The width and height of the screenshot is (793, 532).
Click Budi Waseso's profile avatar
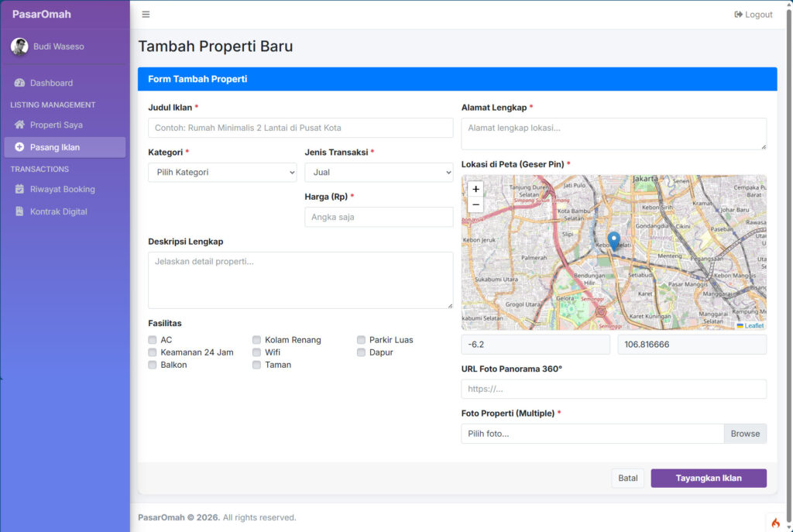[19, 46]
